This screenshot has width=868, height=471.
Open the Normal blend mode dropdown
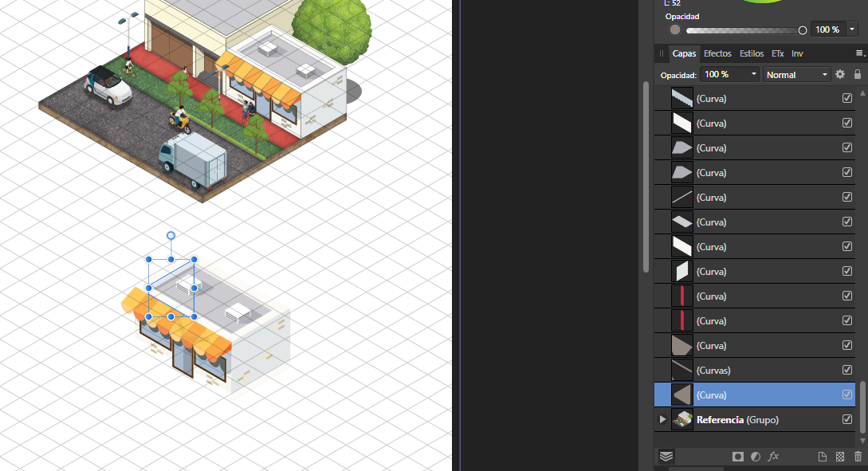[796, 75]
